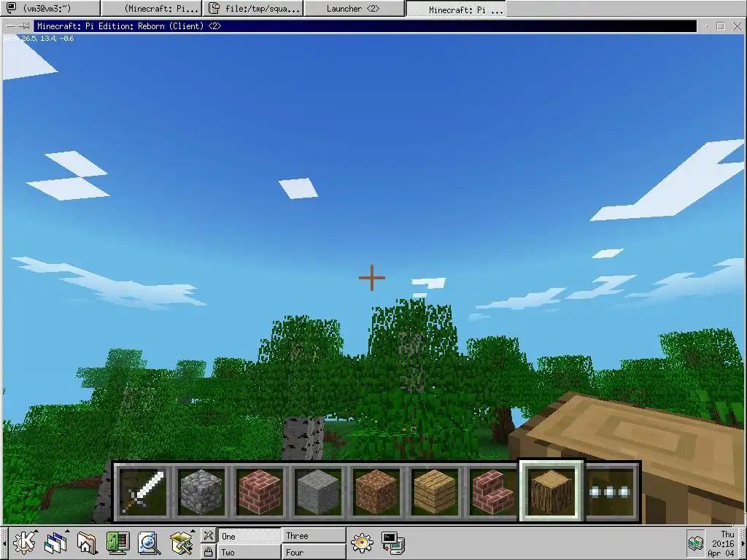
Task: Click the lock screen padlock button
Action: 208,551
